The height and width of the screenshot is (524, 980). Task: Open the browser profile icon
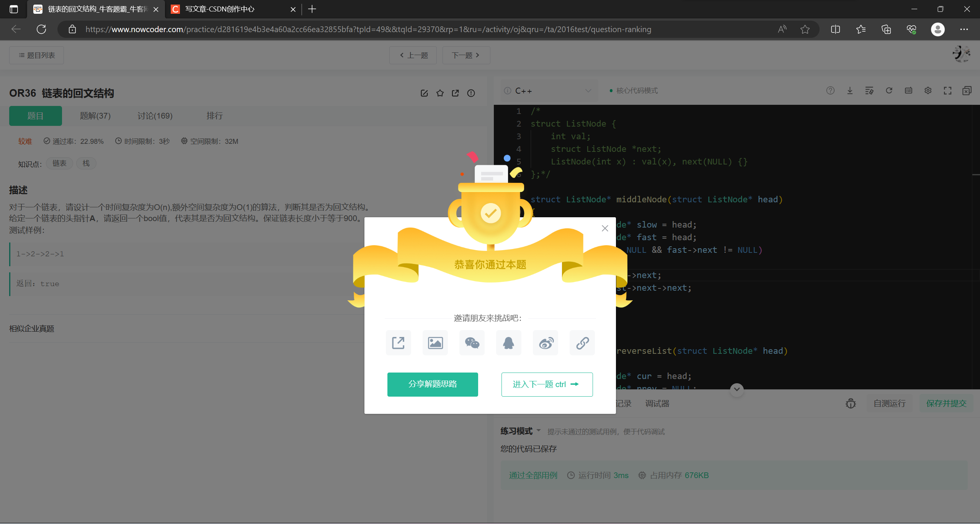(x=938, y=29)
